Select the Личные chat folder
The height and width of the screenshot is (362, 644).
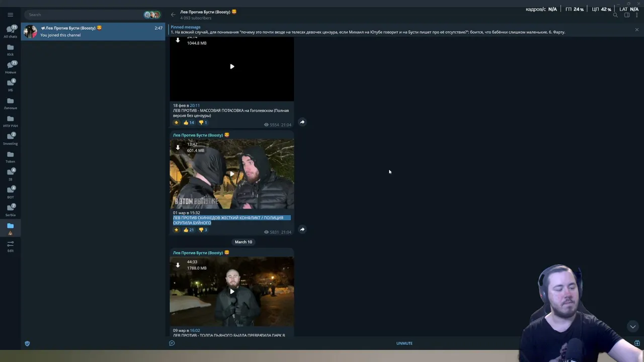click(11, 104)
